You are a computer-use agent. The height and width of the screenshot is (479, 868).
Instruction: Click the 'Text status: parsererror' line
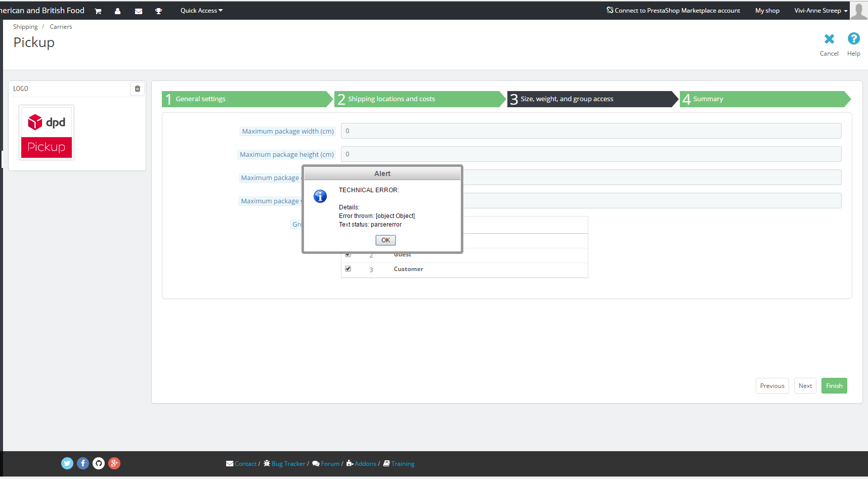pos(370,225)
